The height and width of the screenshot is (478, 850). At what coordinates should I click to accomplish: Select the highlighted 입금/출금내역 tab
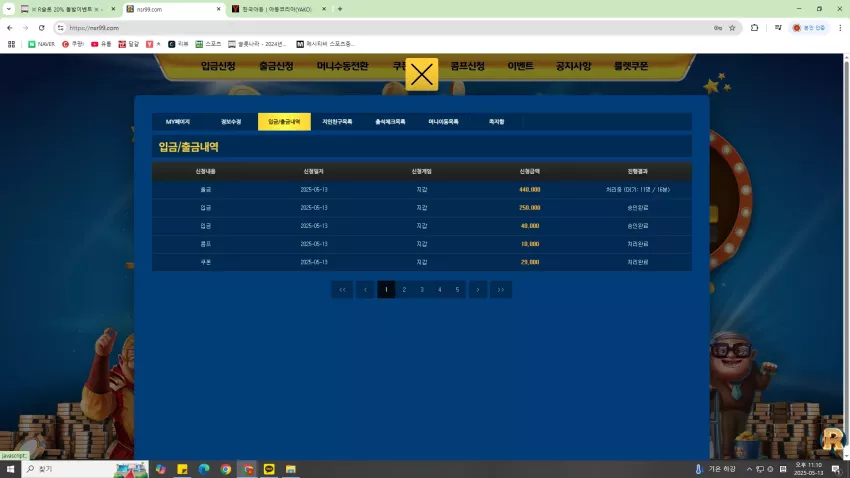click(x=284, y=122)
